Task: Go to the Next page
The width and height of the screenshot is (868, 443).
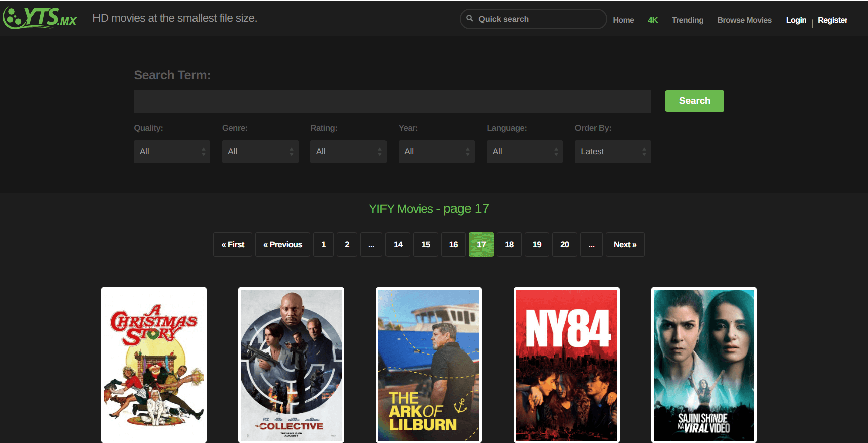Action: click(625, 245)
